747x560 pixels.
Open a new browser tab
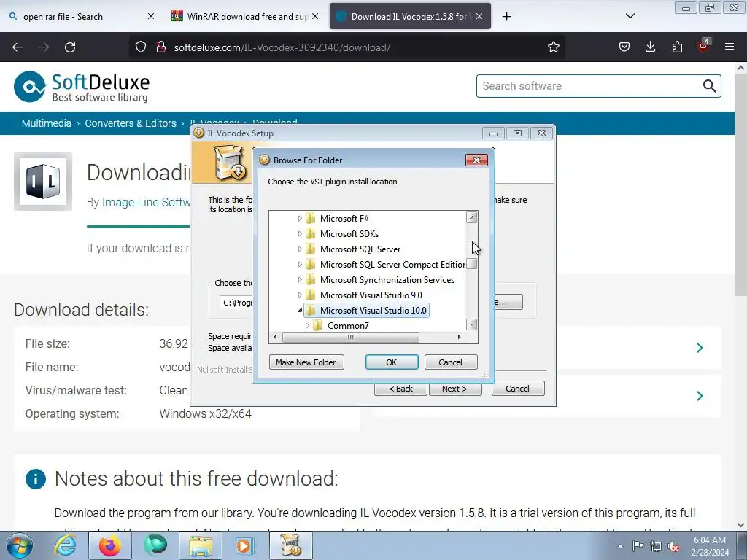[507, 17]
